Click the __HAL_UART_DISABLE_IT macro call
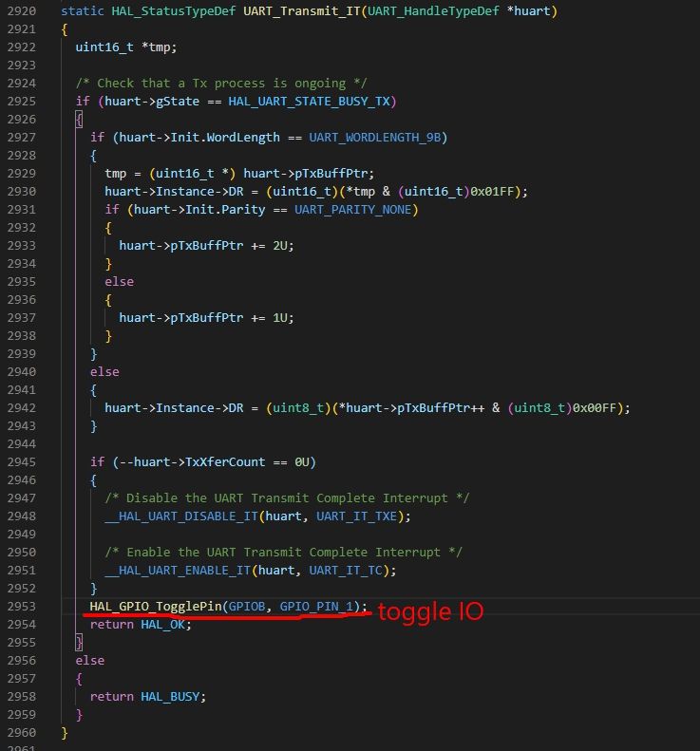The image size is (700, 751). click(x=181, y=516)
